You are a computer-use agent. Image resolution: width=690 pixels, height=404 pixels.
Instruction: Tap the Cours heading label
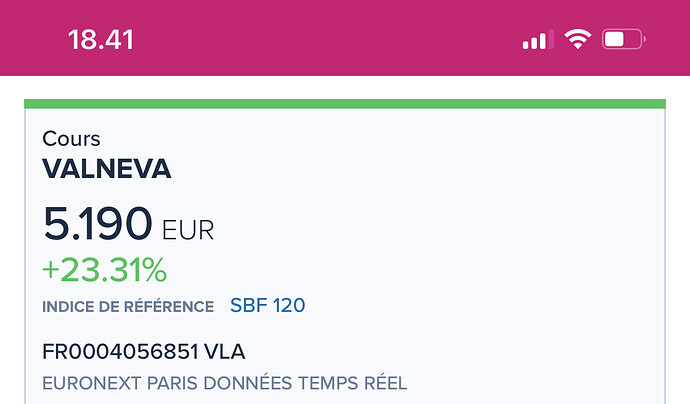71,139
